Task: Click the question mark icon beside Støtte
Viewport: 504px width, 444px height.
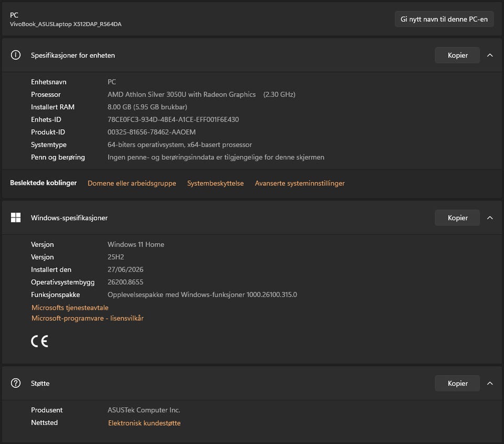Action: (x=15, y=383)
